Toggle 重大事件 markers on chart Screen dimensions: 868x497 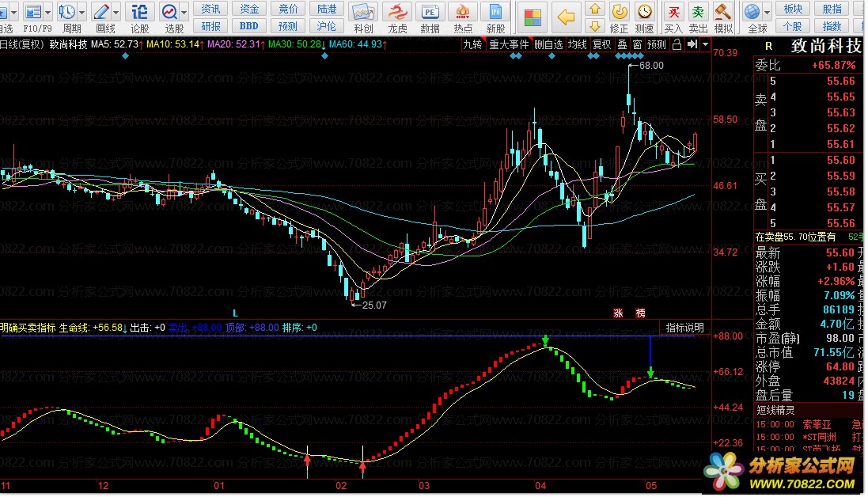pos(510,44)
